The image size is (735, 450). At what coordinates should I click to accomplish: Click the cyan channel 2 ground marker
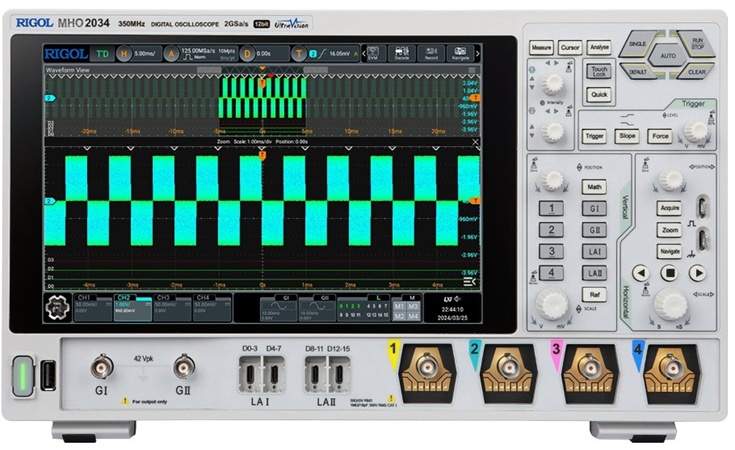point(49,201)
